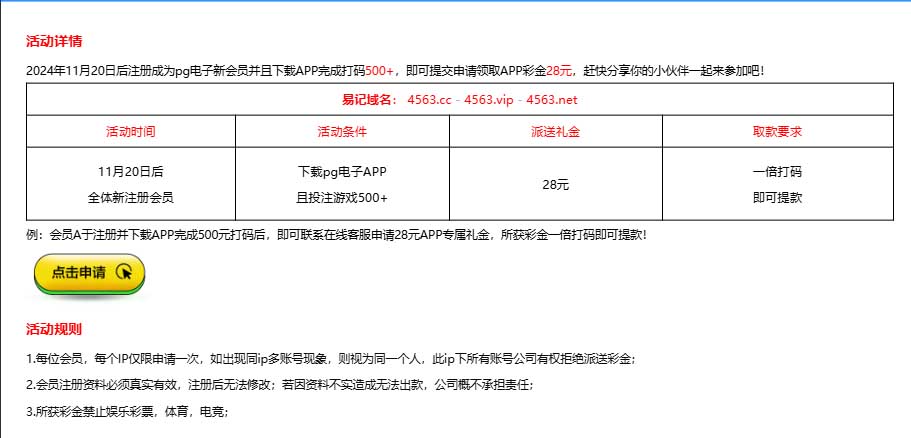
Task: Click rule 3 about prohibited lottery betting
Action: (x=127, y=411)
